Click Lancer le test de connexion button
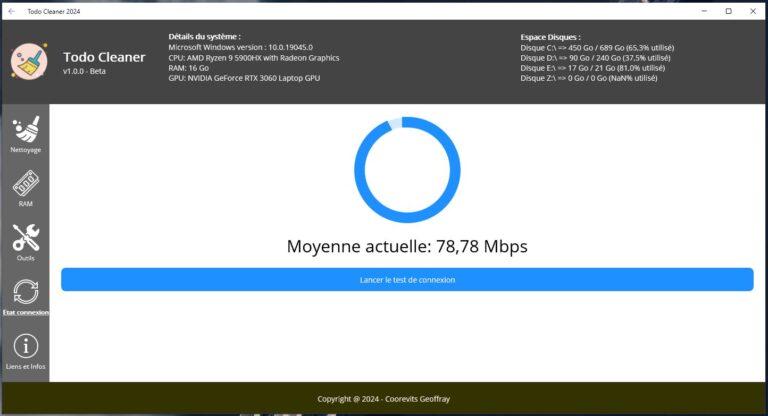This screenshot has height=416, width=768. [x=407, y=279]
